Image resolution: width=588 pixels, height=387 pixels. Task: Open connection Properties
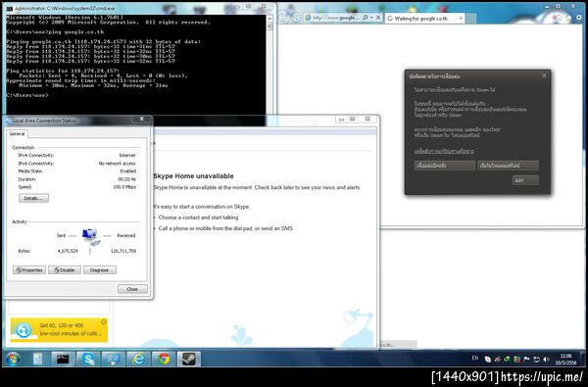pyautogui.click(x=29, y=270)
